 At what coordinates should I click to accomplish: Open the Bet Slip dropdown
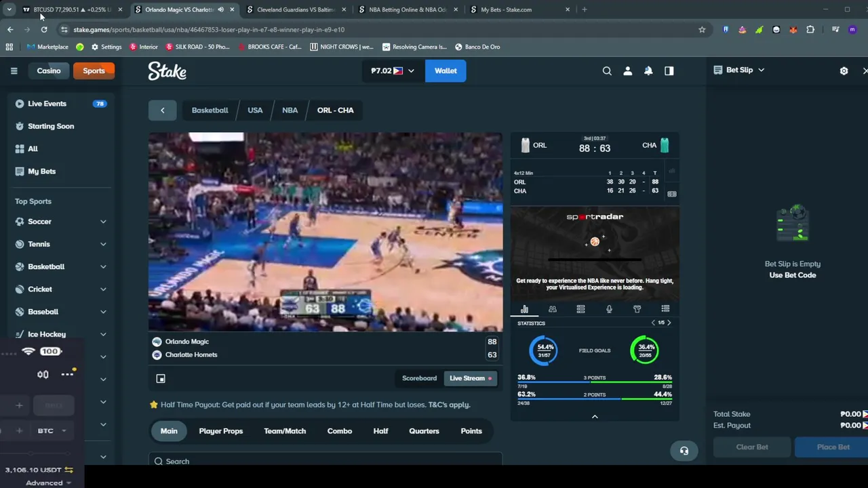[x=739, y=70]
